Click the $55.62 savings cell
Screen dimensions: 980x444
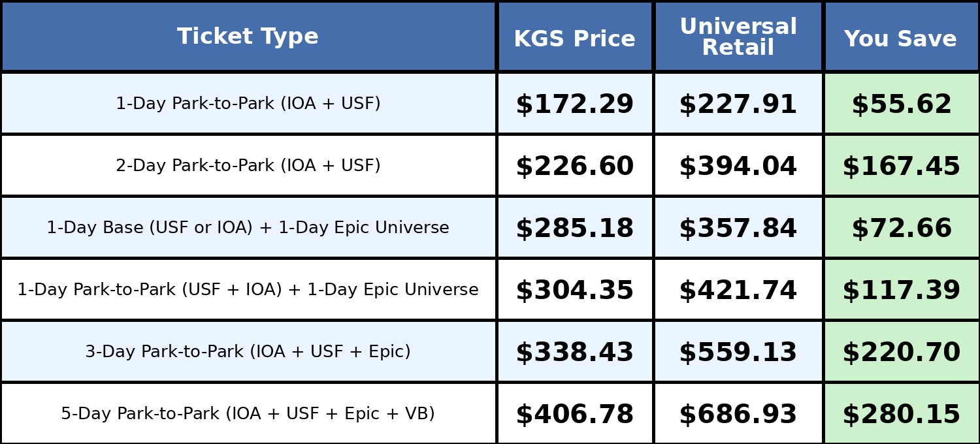(x=901, y=104)
